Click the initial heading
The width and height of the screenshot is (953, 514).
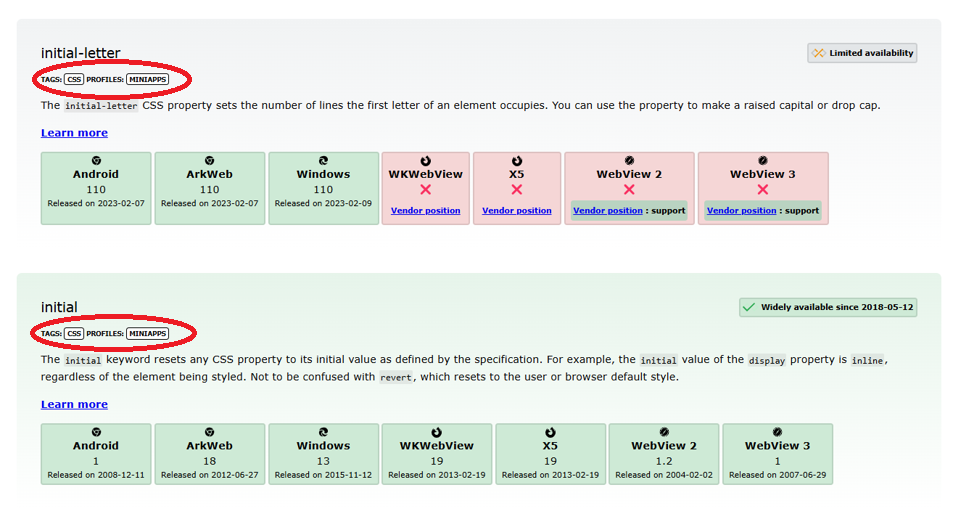click(x=59, y=307)
